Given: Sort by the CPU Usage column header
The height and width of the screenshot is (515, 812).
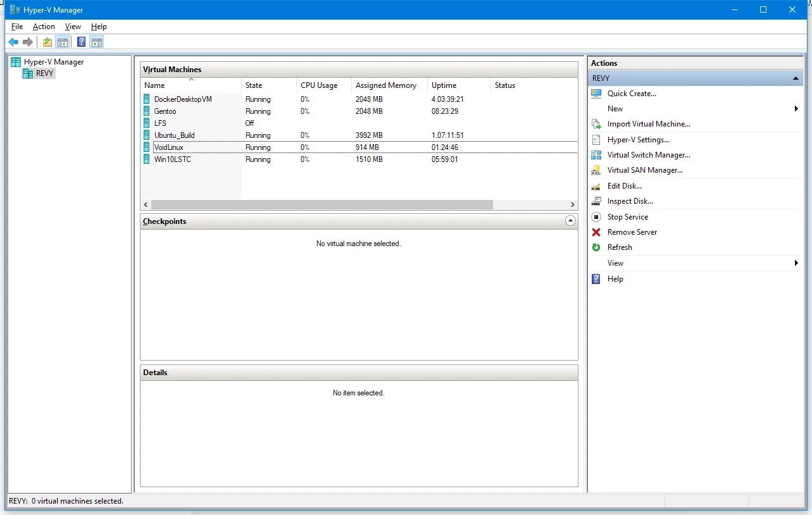Looking at the screenshot, I should tap(324, 85).
